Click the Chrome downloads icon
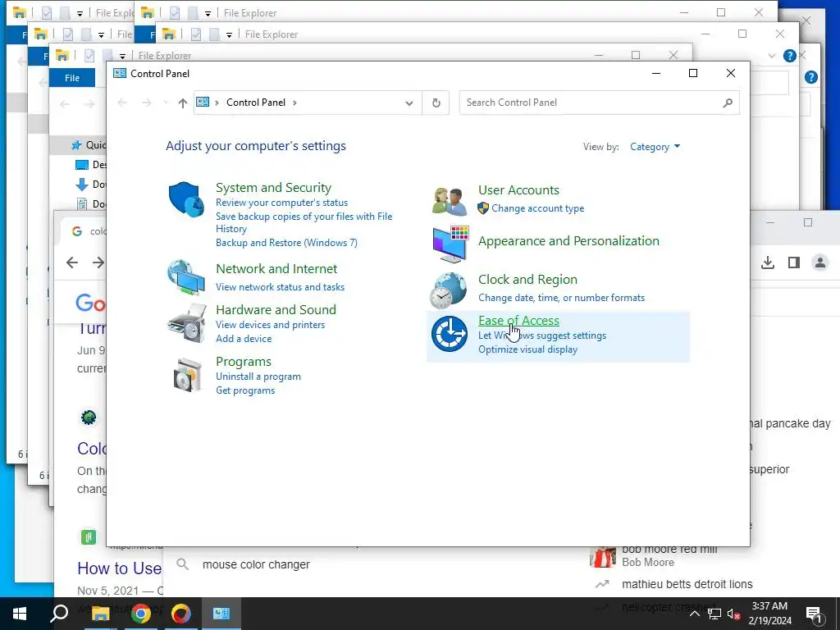Viewport: 840px width, 630px height. coord(768,262)
